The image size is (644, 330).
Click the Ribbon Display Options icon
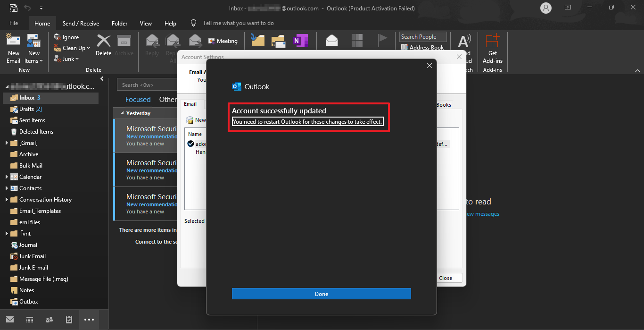(568, 8)
